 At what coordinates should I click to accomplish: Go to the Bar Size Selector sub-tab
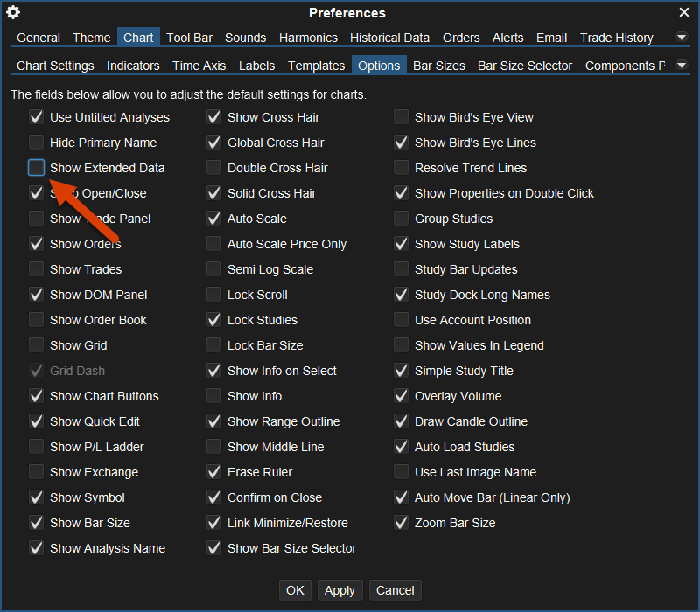pos(525,66)
